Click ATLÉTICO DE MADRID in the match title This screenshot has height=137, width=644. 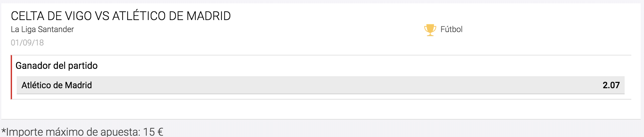point(171,16)
